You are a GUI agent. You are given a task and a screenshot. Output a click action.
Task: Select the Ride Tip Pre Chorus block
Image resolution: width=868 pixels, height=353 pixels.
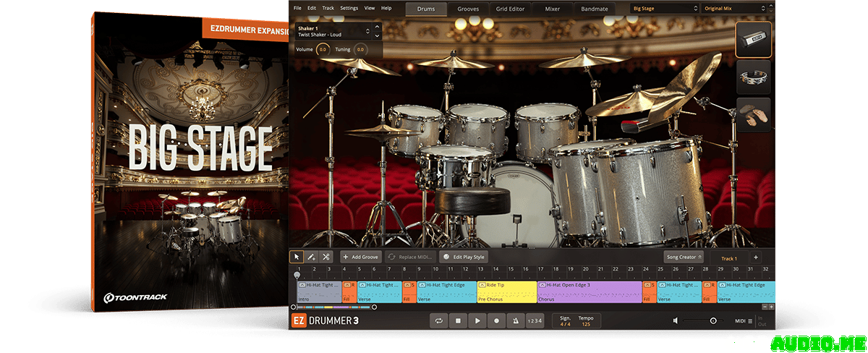(x=506, y=292)
